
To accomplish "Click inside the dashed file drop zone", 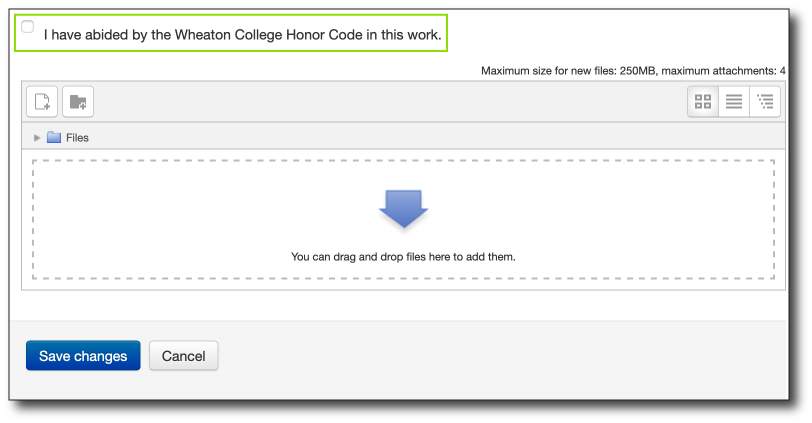I will (x=403, y=220).
